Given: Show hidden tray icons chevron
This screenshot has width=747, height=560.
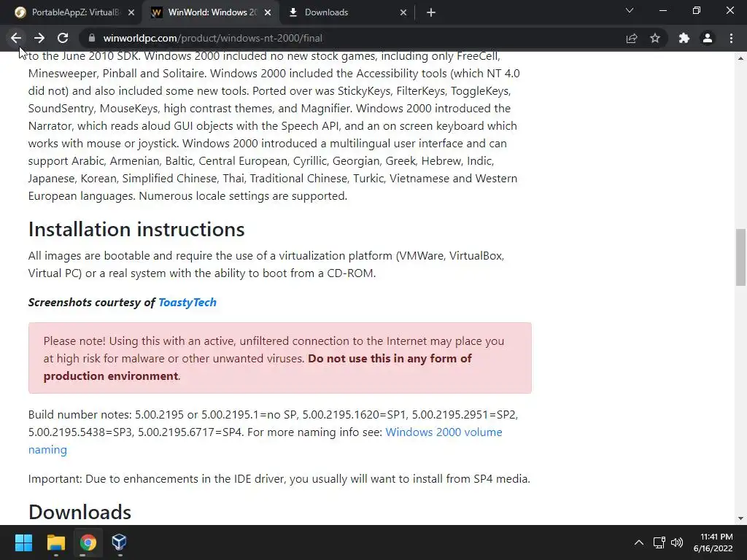Looking at the screenshot, I should click(639, 542).
